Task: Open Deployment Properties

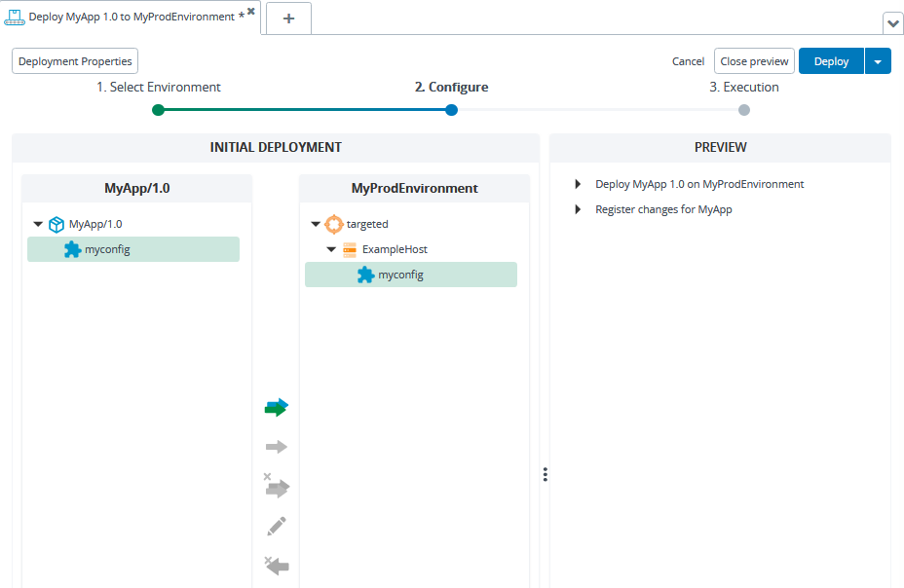Action: click(75, 61)
